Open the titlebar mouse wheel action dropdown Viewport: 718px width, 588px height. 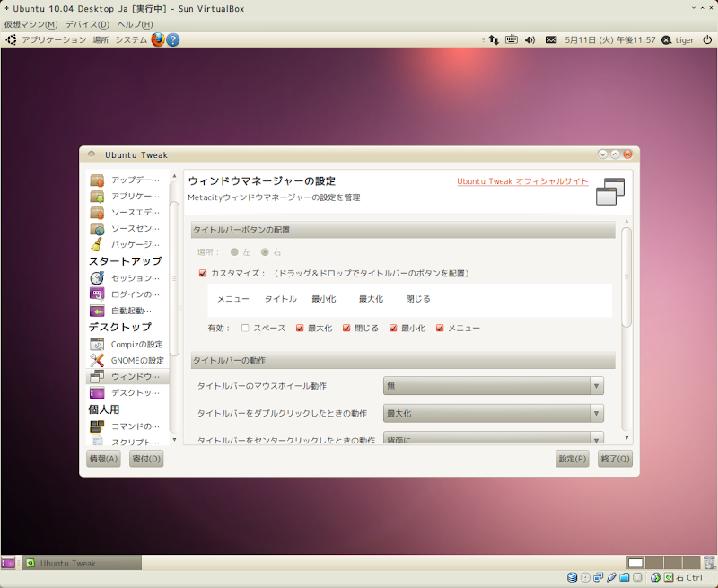click(493, 386)
